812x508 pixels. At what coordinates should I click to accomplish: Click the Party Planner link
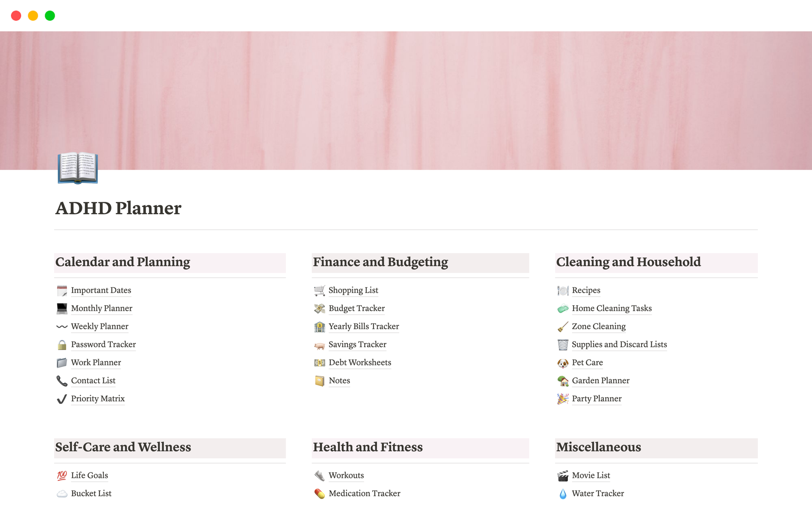[597, 398]
